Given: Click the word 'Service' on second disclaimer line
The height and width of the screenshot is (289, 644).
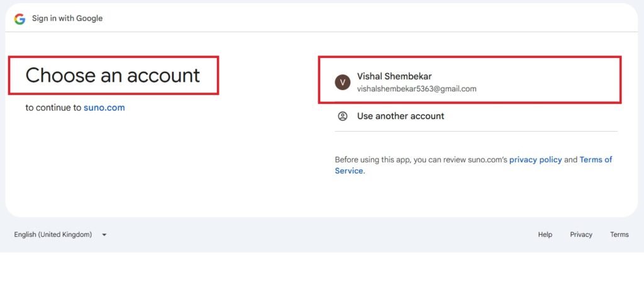Looking at the screenshot, I should pos(348,171).
